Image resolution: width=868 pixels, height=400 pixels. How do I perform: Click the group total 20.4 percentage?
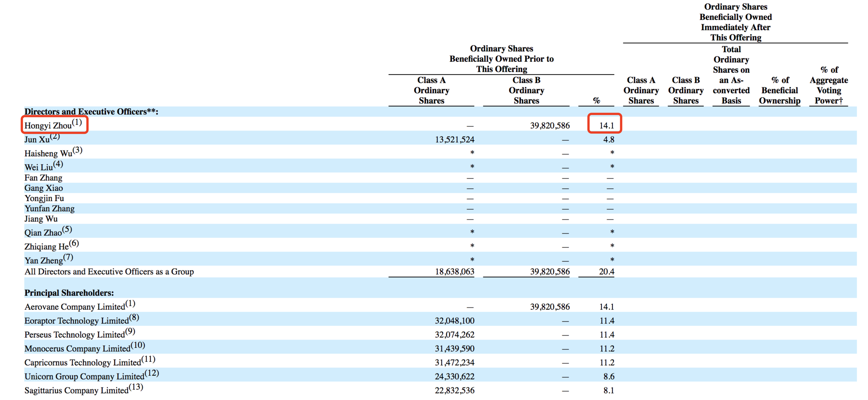point(607,272)
